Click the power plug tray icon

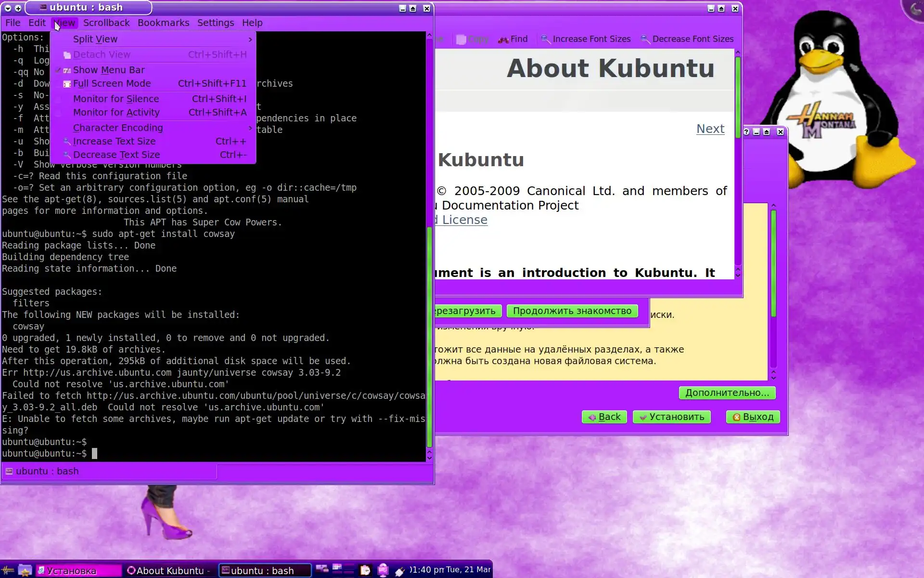(399, 571)
